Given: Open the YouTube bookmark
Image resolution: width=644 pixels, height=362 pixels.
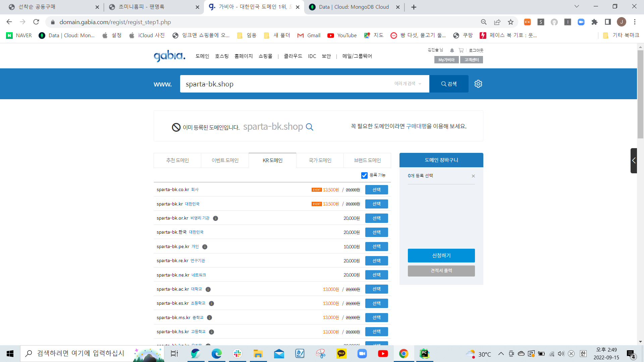Looking at the screenshot, I should point(342,36).
